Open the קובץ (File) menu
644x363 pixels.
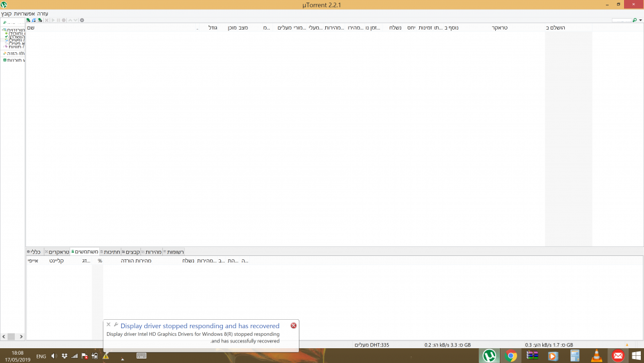[x=6, y=14]
